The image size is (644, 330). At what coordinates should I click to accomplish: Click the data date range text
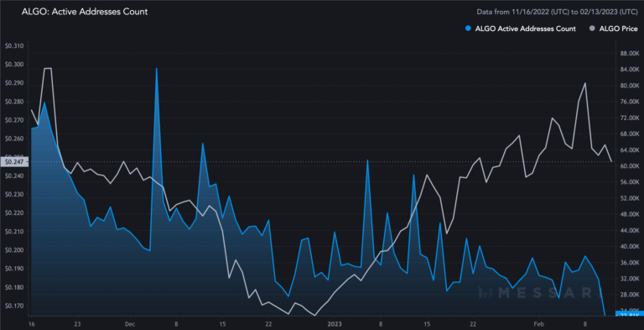557,12
